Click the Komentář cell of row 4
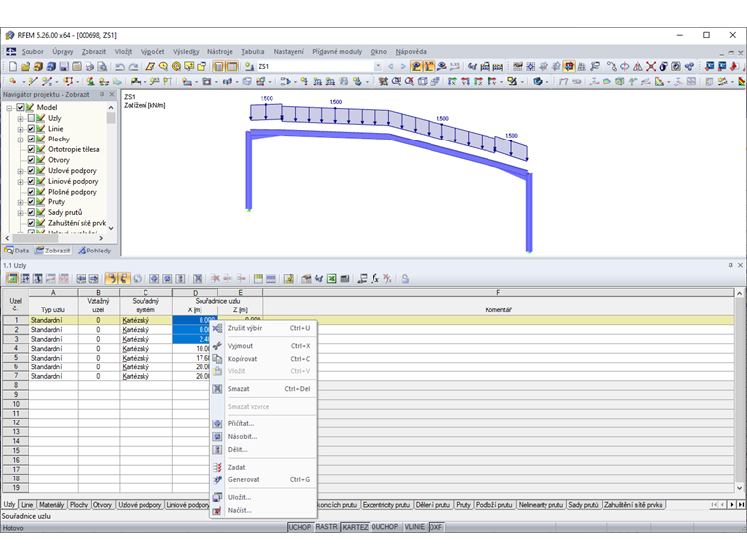The image size is (747, 560). click(498, 348)
